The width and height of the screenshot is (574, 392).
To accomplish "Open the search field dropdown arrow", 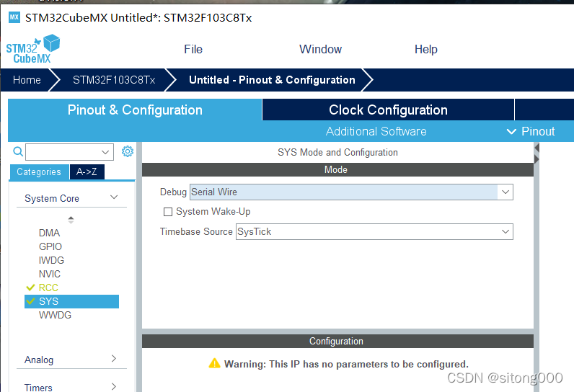I will coord(105,152).
